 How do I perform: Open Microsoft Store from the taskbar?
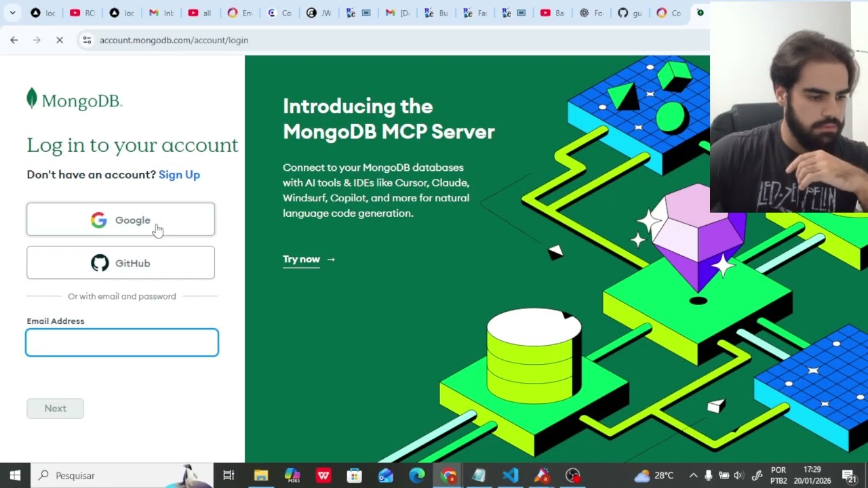coord(355,475)
